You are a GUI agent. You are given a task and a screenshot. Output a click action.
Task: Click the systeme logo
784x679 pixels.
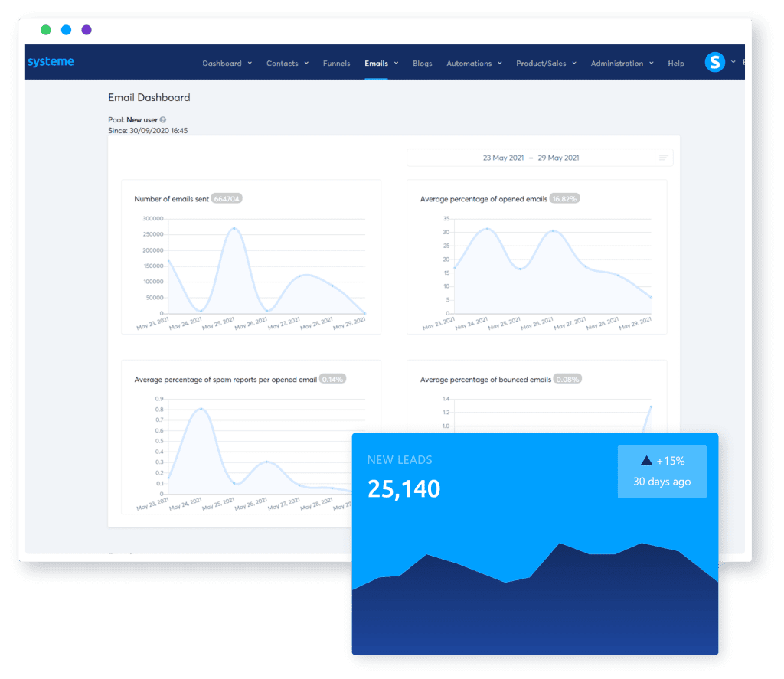(x=51, y=61)
